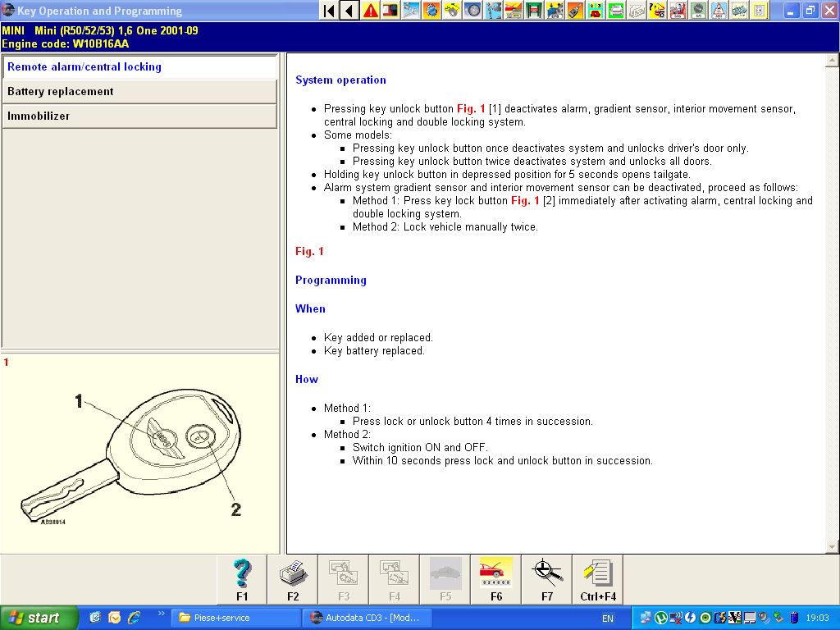Expand the quick launch chevron in taskbar
Viewport: 840px width, 630px height.
tap(161, 614)
